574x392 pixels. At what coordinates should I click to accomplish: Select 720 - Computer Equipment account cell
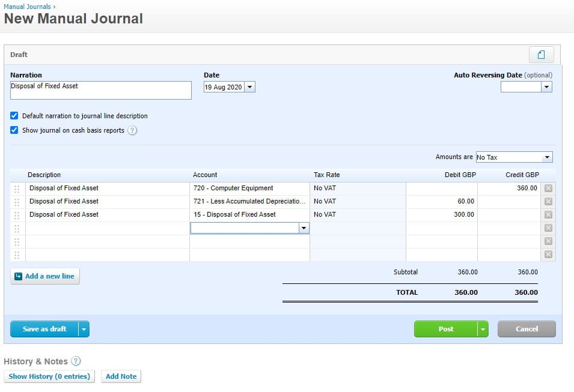click(249, 188)
